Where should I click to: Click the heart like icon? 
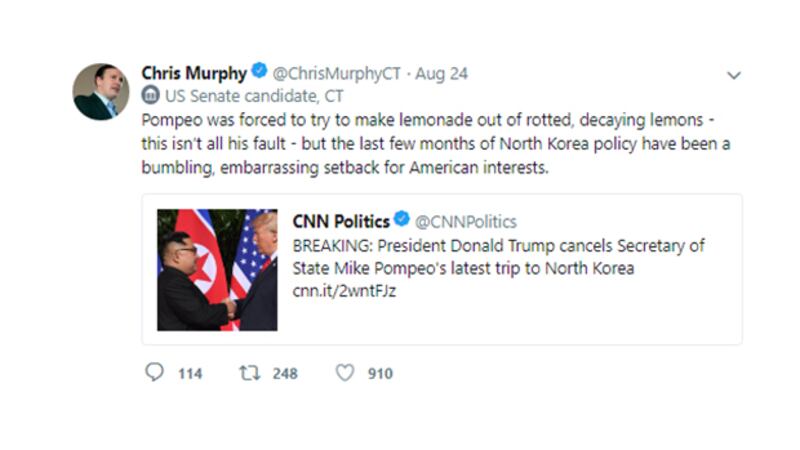click(345, 372)
